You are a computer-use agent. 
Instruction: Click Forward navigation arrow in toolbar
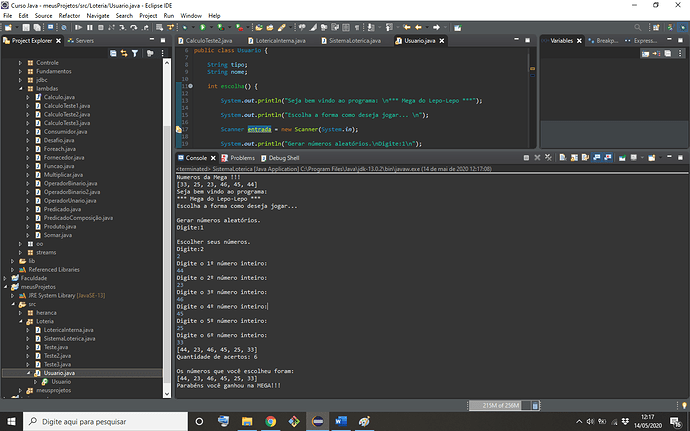tap(436, 28)
